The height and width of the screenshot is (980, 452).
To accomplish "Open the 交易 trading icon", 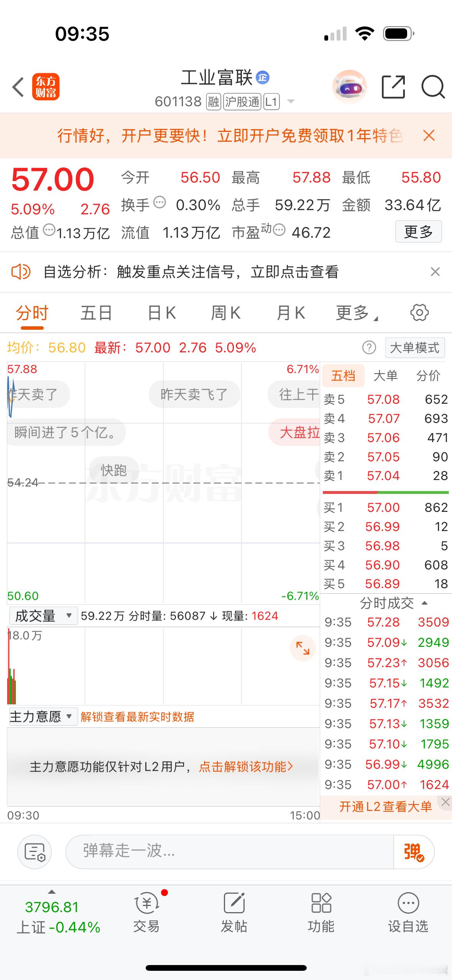I will coord(146,913).
